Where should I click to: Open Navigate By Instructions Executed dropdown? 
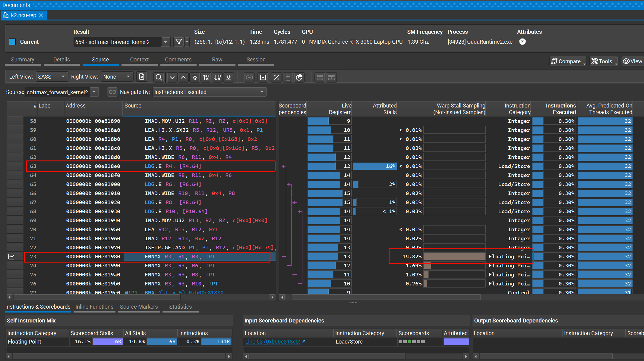coord(210,92)
